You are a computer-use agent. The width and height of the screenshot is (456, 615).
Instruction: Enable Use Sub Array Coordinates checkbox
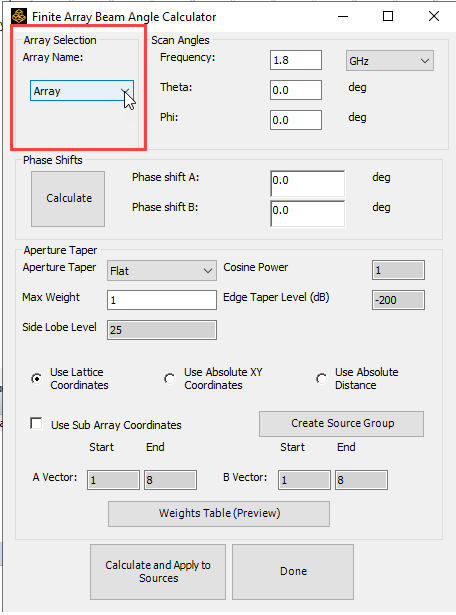[36, 424]
